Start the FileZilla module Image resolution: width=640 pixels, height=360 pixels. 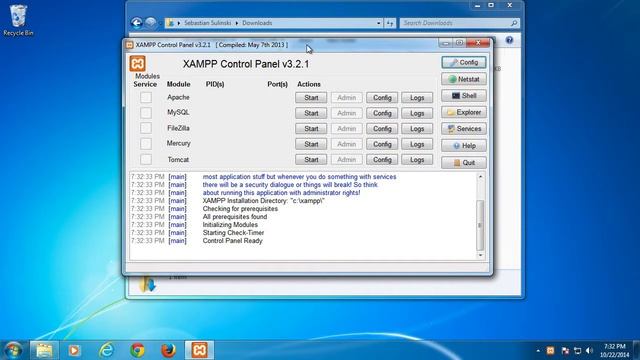[x=311, y=129]
